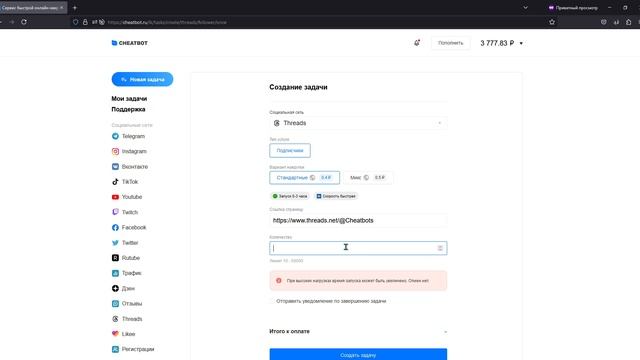Click the lock site-info icon in address bar
This screenshot has width=640, height=360.
pyautogui.click(x=85, y=22)
